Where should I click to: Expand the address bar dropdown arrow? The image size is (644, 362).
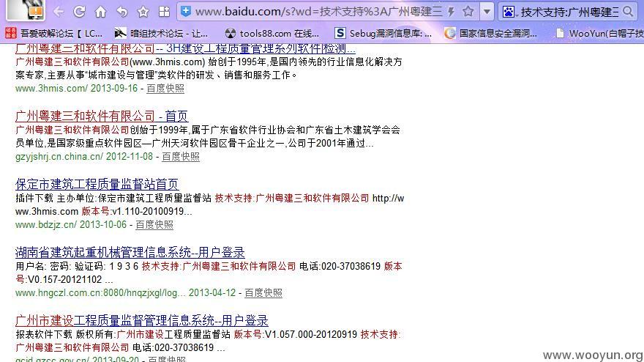[x=487, y=12]
